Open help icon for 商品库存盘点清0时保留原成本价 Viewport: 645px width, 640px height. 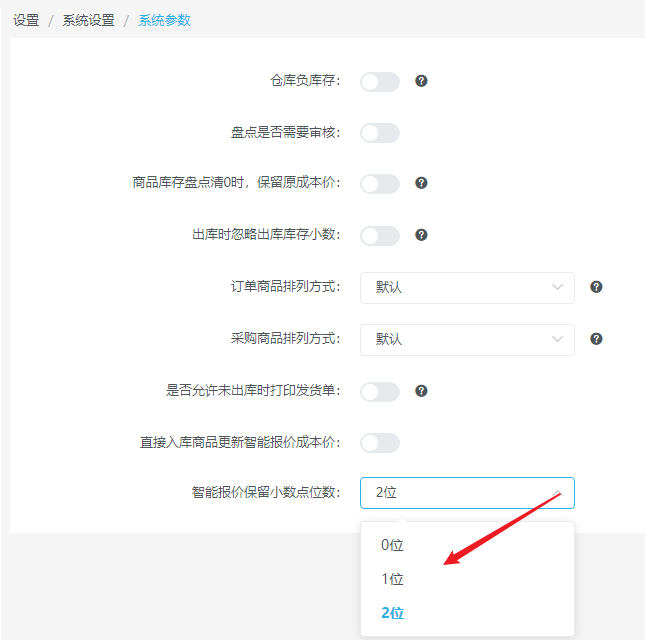pos(421,183)
